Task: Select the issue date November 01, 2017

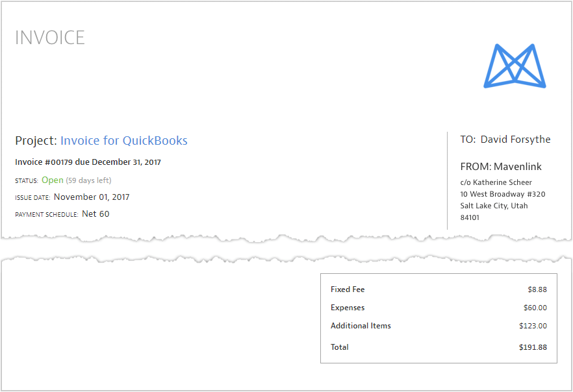Action: pyautogui.click(x=92, y=197)
